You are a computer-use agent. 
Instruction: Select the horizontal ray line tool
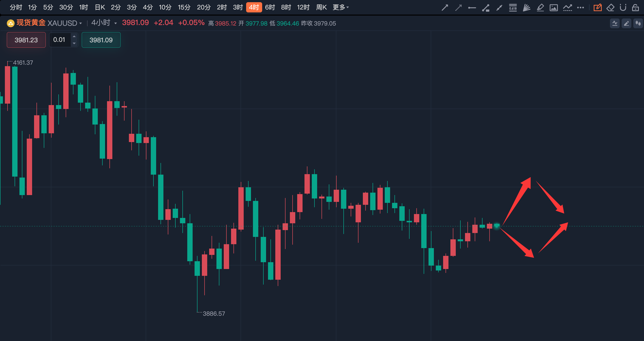(x=472, y=8)
